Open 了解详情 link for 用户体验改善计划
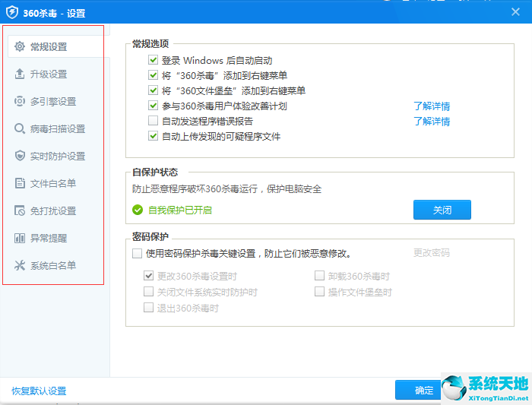The width and height of the screenshot is (532, 405). coord(432,106)
